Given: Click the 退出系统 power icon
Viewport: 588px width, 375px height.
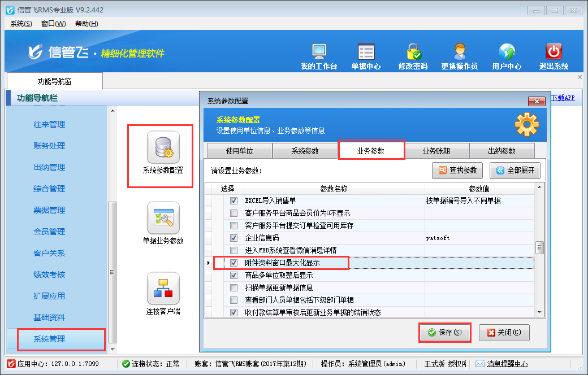Looking at the screenshot, I should coord(554,53).
